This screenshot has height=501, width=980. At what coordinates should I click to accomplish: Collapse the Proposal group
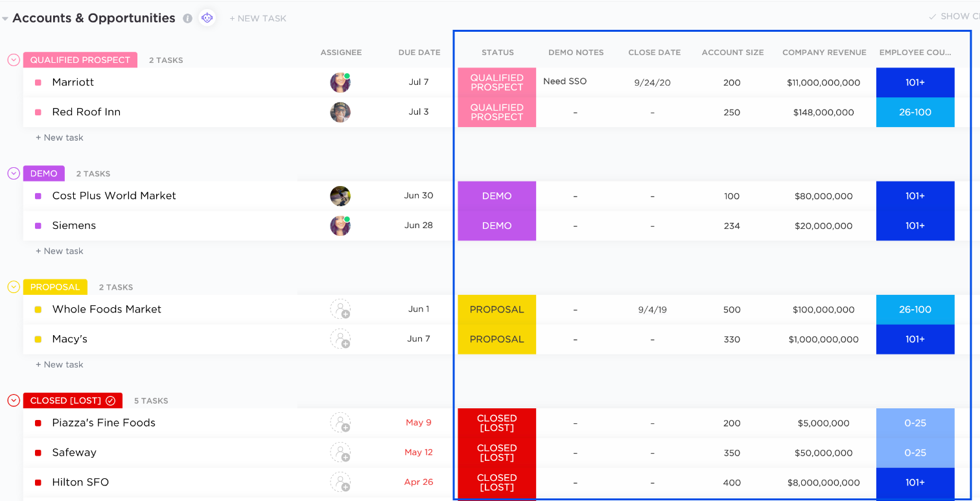14,286
